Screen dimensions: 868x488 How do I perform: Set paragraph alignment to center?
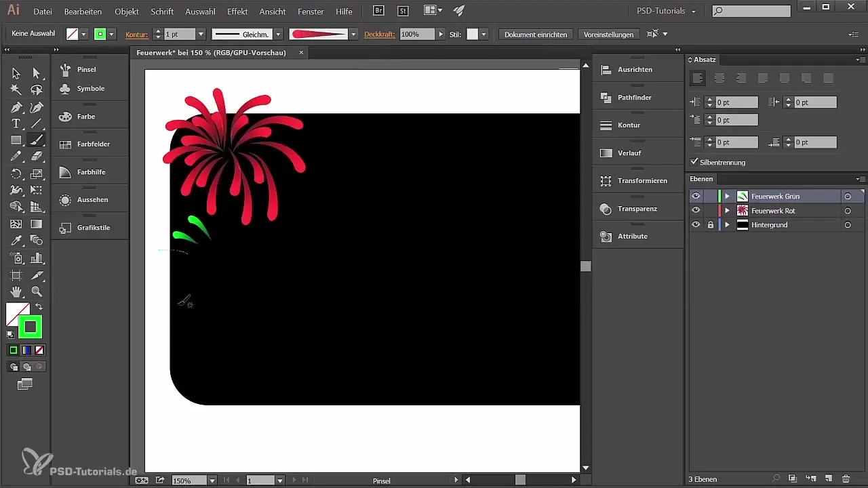pos(719,79)
